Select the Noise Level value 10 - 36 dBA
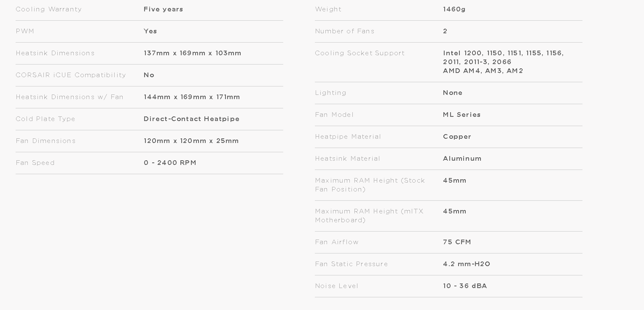This screenshot has width=644, height=310. pyautogui.click(x=464, y=286)
